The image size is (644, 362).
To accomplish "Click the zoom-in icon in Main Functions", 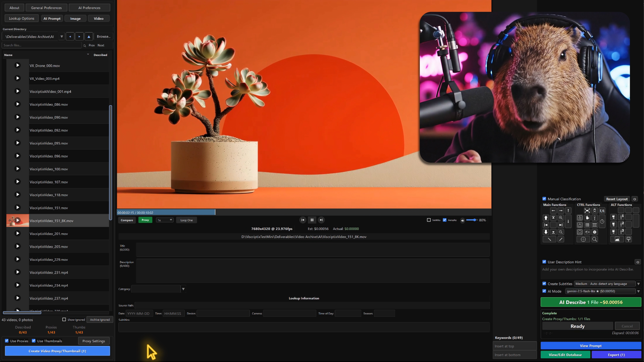I will point(561,218).
